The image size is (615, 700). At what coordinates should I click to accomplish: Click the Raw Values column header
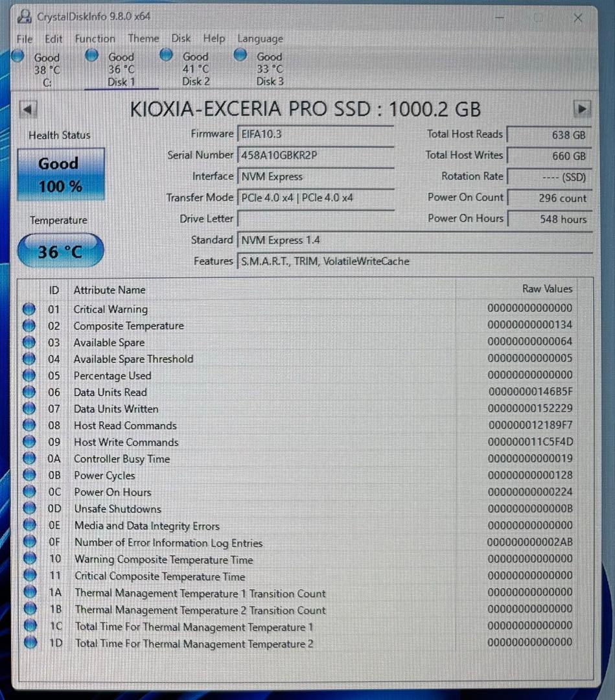547,289
